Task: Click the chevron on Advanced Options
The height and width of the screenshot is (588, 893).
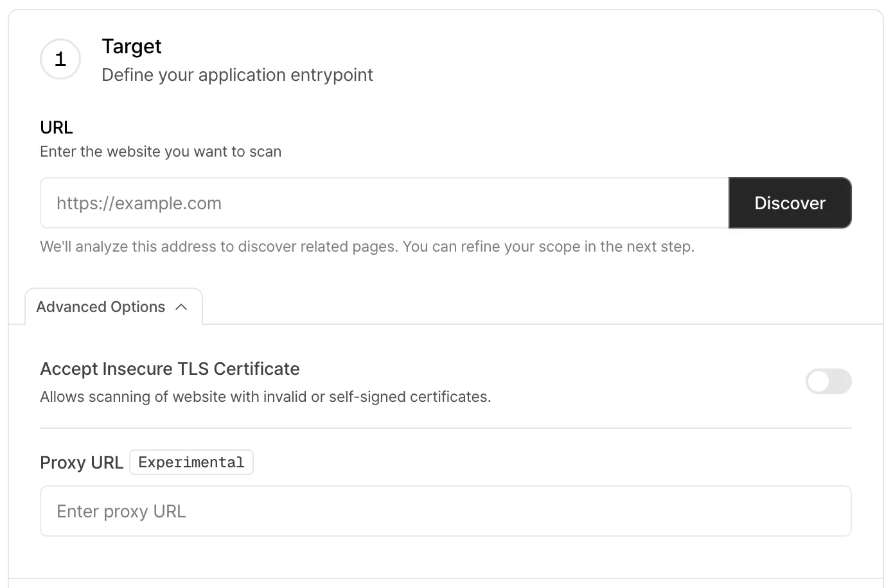Action: (182, 307)
